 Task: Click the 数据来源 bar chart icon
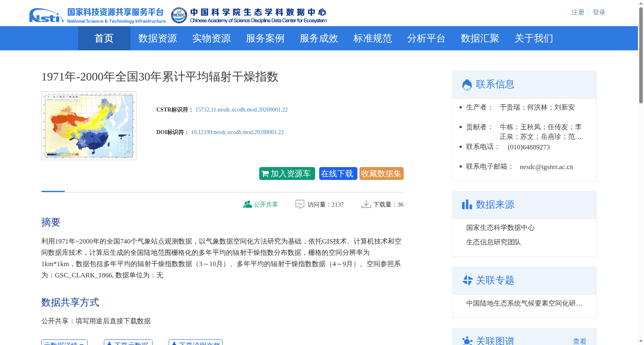tap(467, 205)
